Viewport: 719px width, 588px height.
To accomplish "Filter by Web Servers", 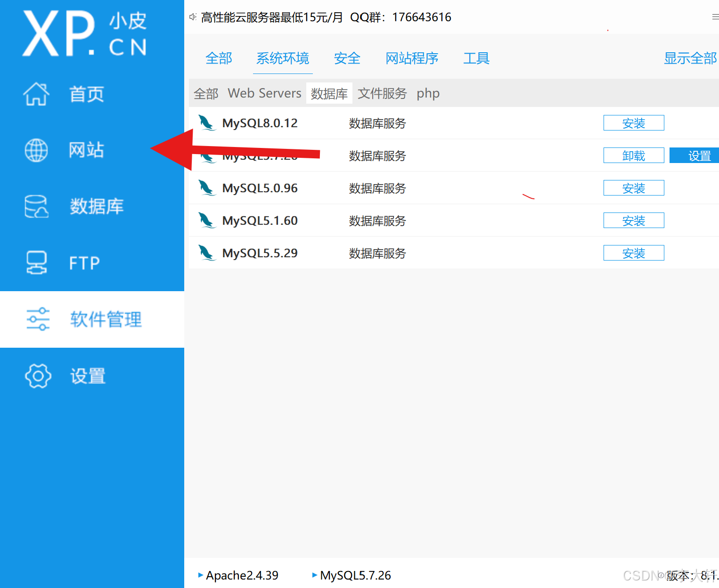I will click(265, 93).
